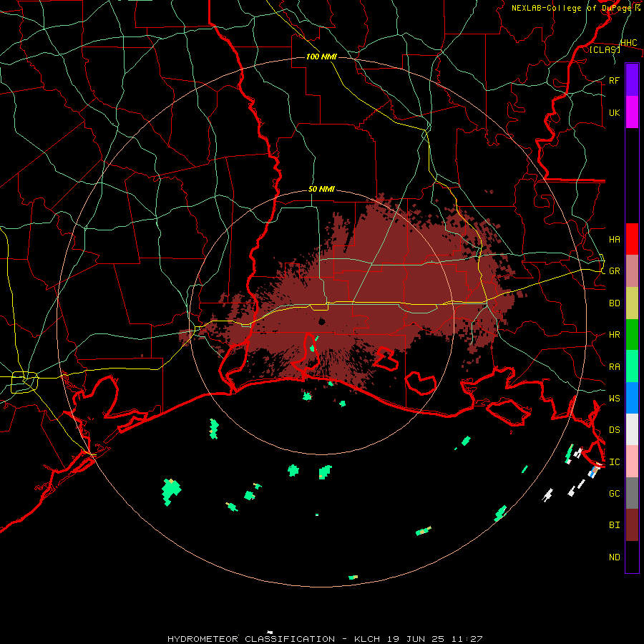Viewport: 644px width, 644px height.
Task: Click the 'UK' legend label
Action: [614, 112]
